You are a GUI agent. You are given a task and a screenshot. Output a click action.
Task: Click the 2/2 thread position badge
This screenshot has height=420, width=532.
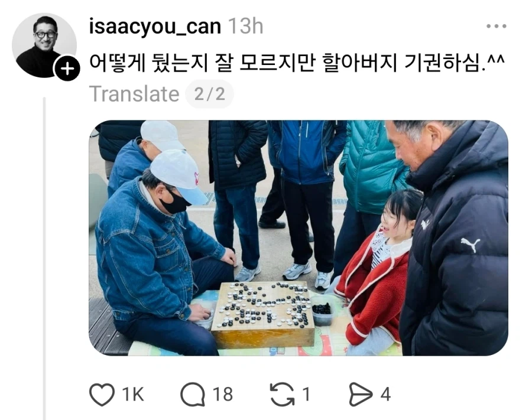[x=210, y=94]
